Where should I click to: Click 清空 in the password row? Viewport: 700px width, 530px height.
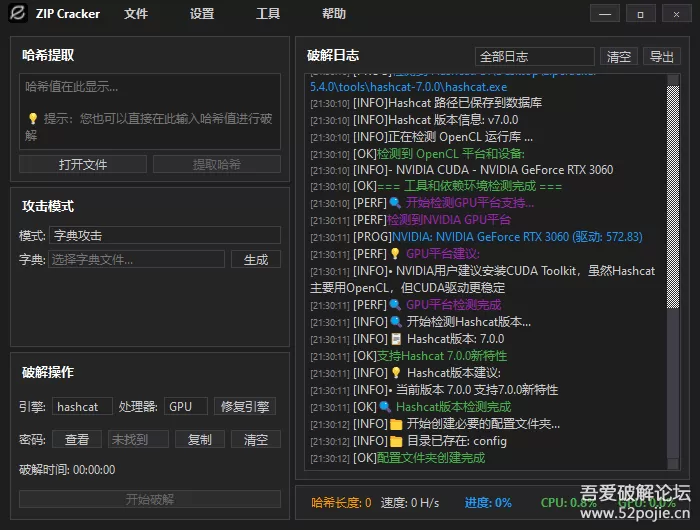pos(256,439)
